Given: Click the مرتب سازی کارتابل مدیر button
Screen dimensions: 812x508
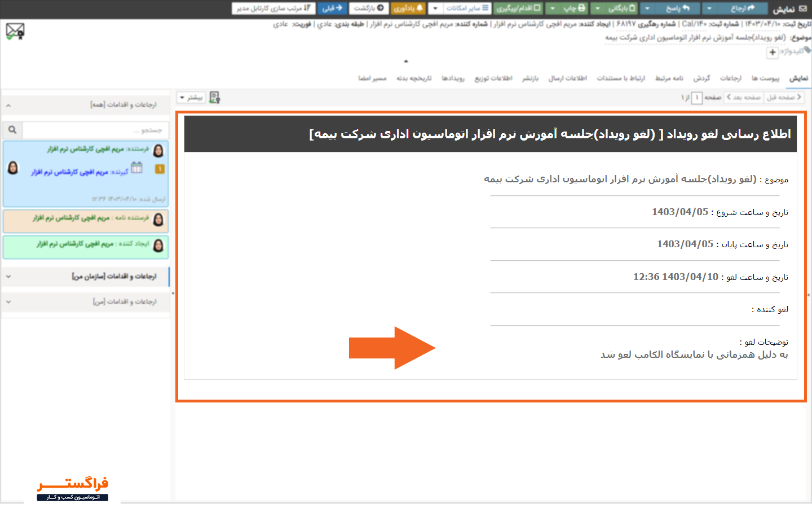Looking at the screenshot, I should (x=271, y=8).
